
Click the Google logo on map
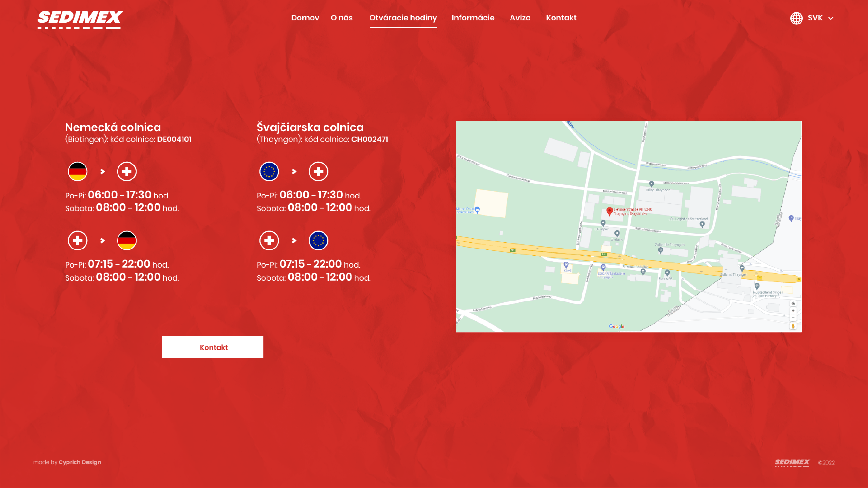(x=616, y=326)
